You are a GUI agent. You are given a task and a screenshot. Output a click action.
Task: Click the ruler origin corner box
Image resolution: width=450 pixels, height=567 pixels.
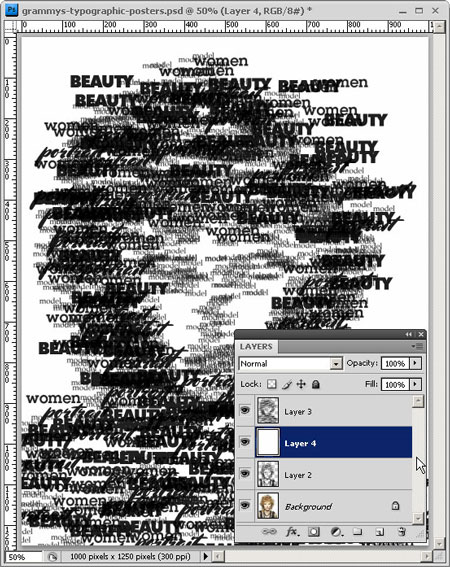coord(11,27)
